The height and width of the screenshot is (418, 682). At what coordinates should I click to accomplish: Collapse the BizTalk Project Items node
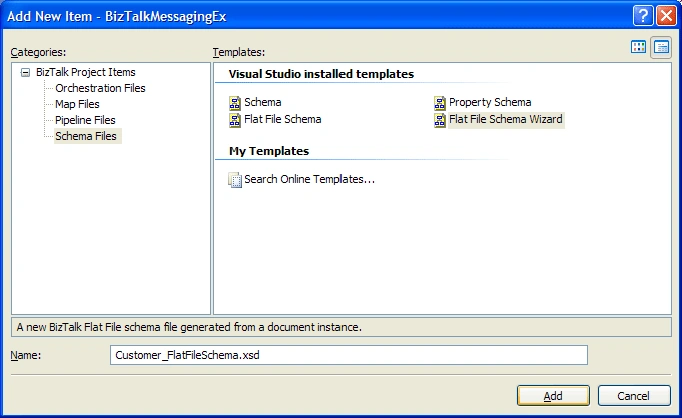[26, 72]
